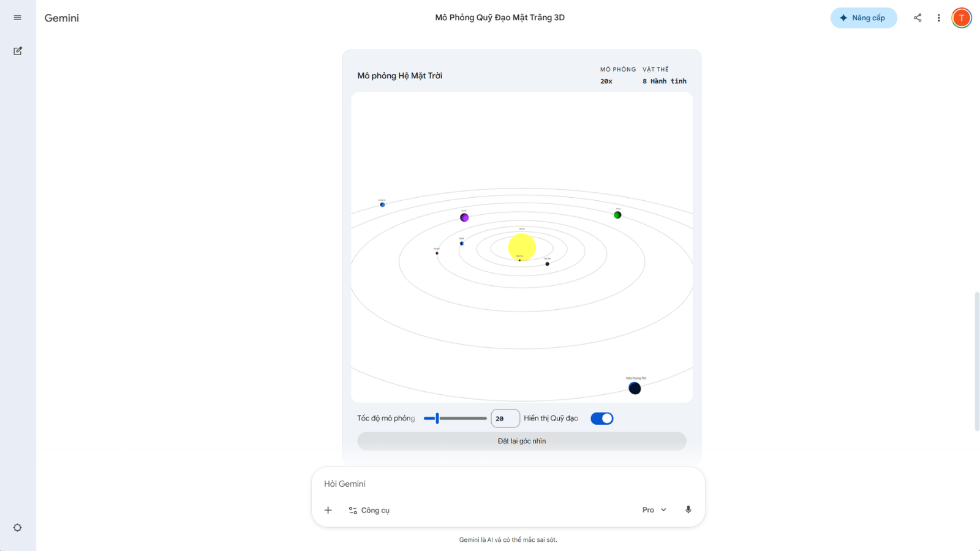Screen dimensions: 980x551
Task: Click the simulation speed number field
Action: pyautogui.click(x=505, y=419)
